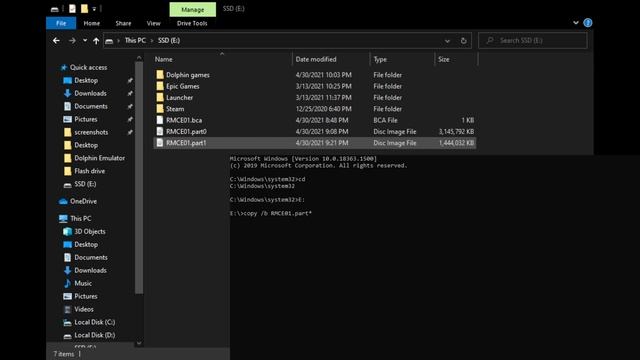Viewport: 640px width, 360px height.
Task: Open pinned Pictures under Quick access
Action: coord(86,119)
